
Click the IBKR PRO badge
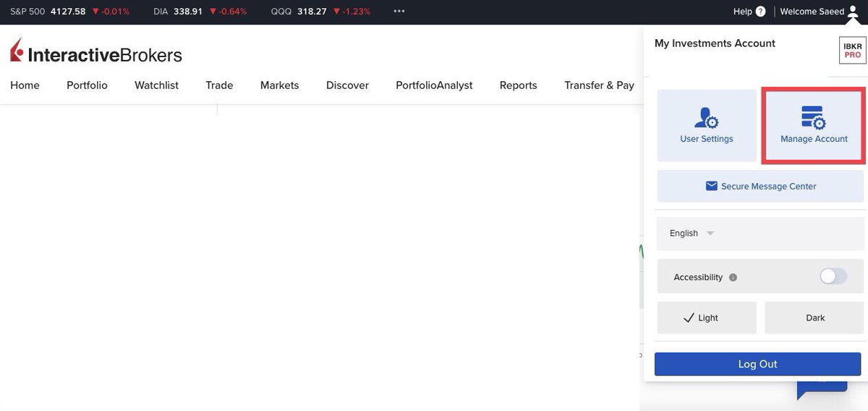(853, 51)
